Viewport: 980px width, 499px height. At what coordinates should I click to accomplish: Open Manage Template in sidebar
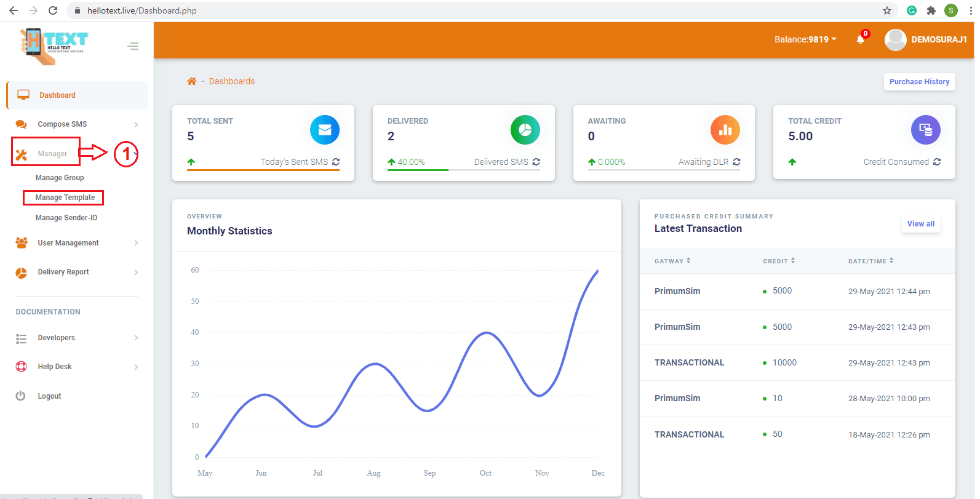tap(65, 198)
